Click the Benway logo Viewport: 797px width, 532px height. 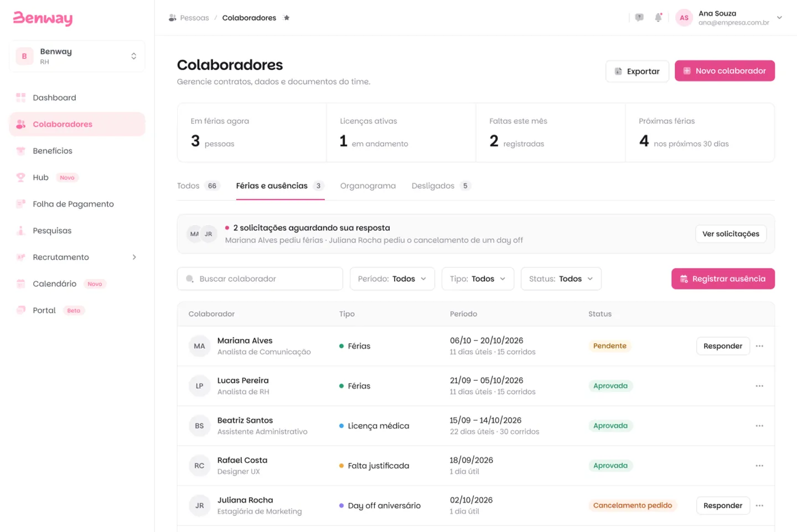[x=43, y=18]
